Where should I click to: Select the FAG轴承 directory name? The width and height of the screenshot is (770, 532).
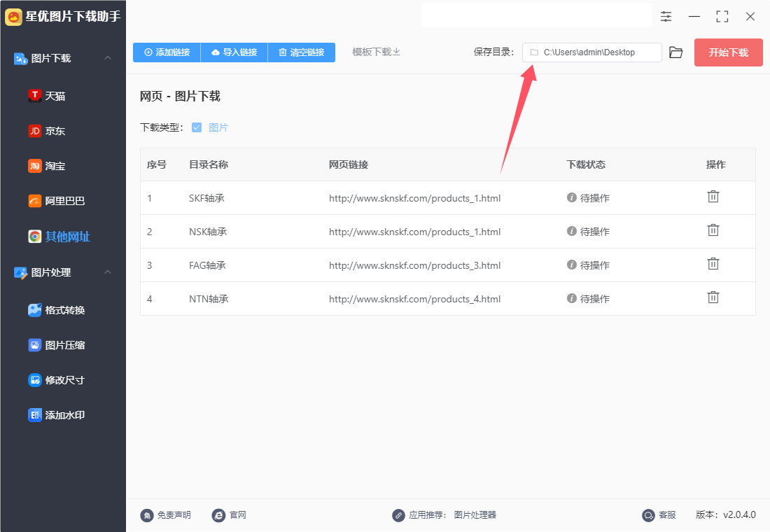[x=208, y=265]
